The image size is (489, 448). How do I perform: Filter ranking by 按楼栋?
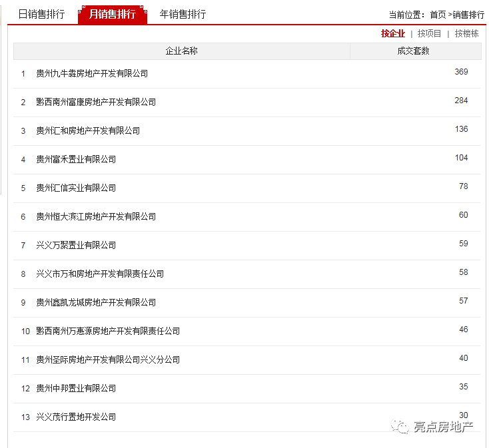point(466,33)
